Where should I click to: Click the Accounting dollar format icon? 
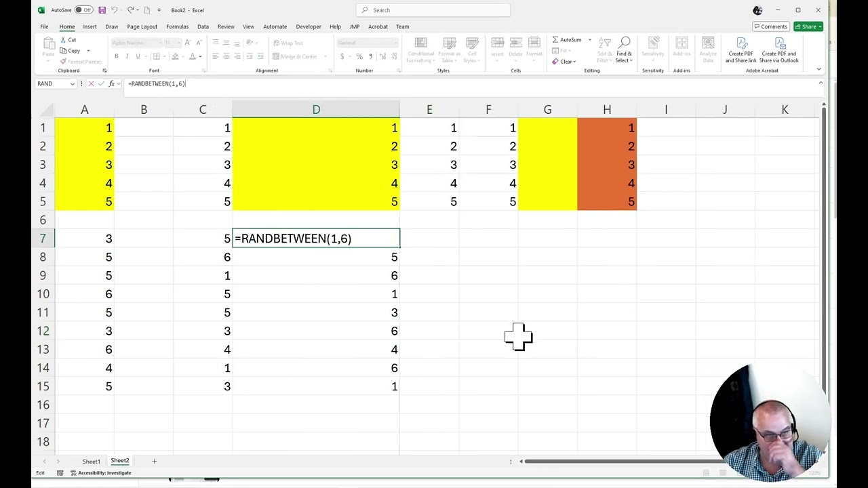click(x=342, y=56)
